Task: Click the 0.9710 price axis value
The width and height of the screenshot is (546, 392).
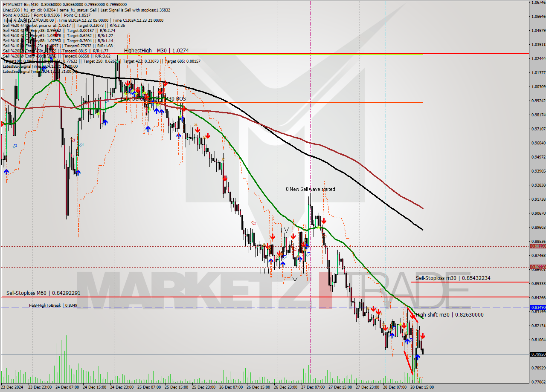Action: 538,129
